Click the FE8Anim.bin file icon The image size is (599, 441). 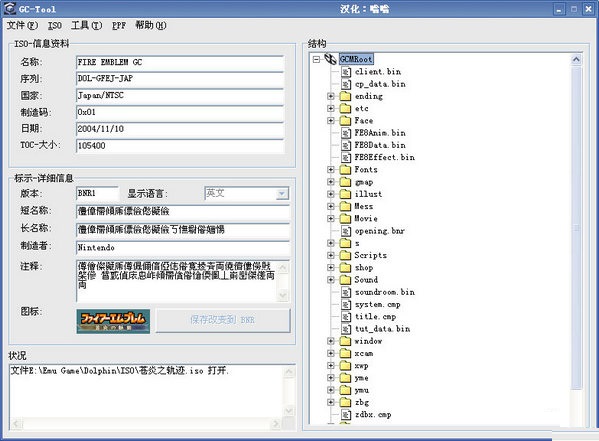pos(346,133)
